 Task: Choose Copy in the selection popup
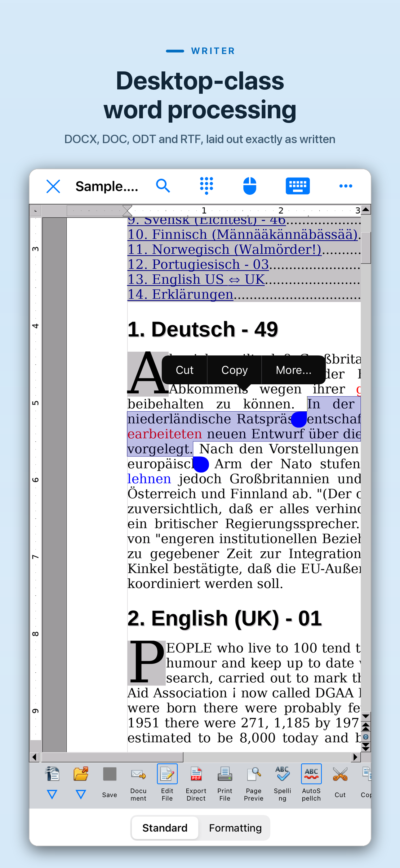pos(234,370)
